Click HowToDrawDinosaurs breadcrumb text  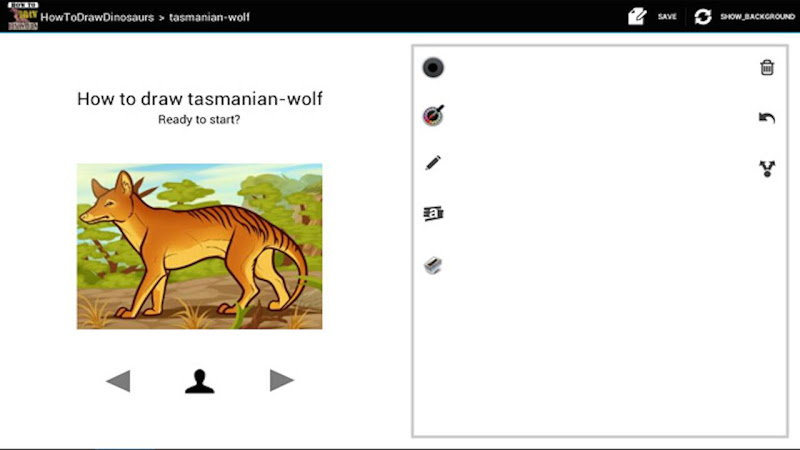pyautogui.click(x=97, y=17)
